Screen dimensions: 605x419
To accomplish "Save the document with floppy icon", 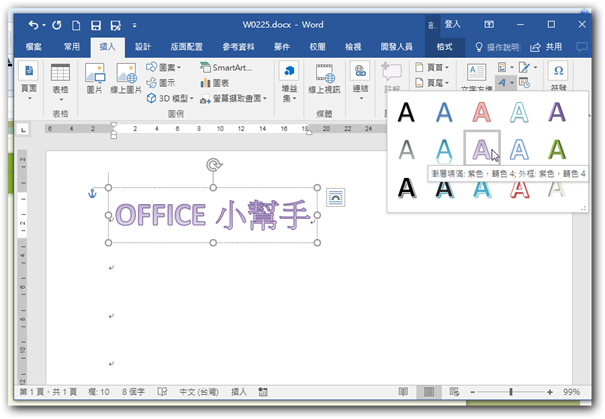I will click(x=96, y=25).
